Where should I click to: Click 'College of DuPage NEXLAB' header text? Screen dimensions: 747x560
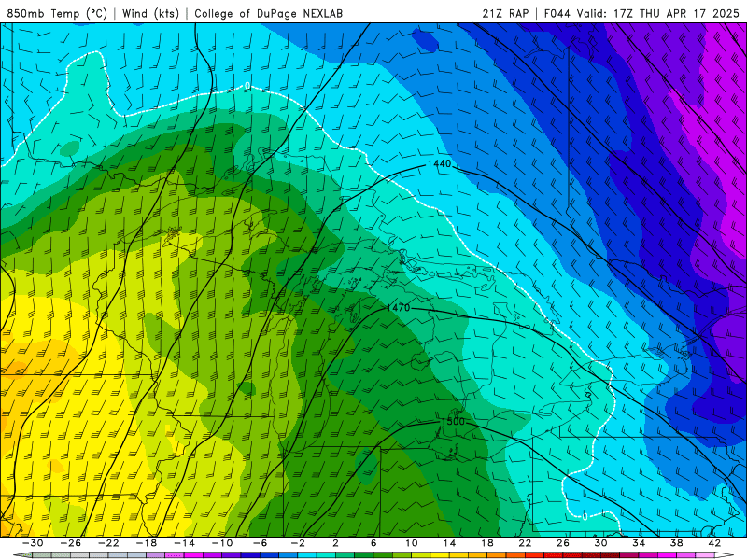(268, 13)
